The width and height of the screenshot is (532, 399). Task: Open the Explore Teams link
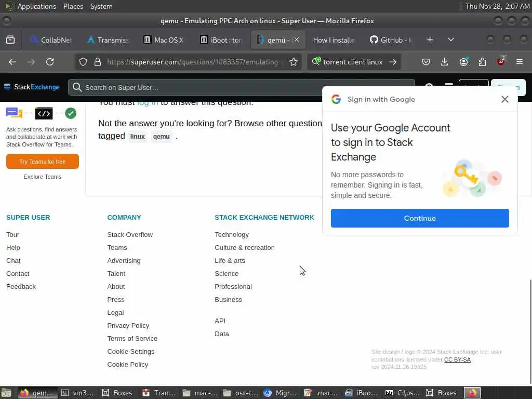43,177
